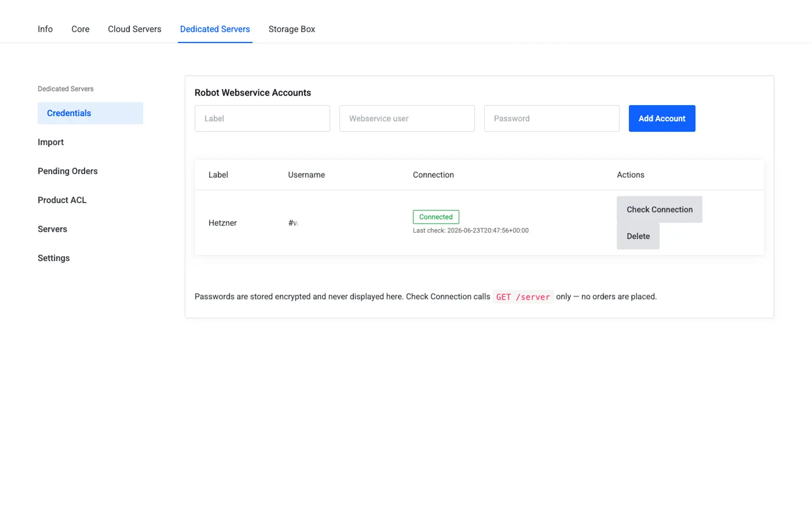
Task: Open the Storage Box tab
Action: pos(292,29)
